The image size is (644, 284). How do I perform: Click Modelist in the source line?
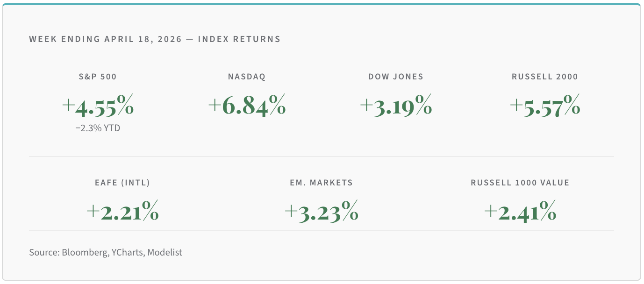(x=165, y=253)
